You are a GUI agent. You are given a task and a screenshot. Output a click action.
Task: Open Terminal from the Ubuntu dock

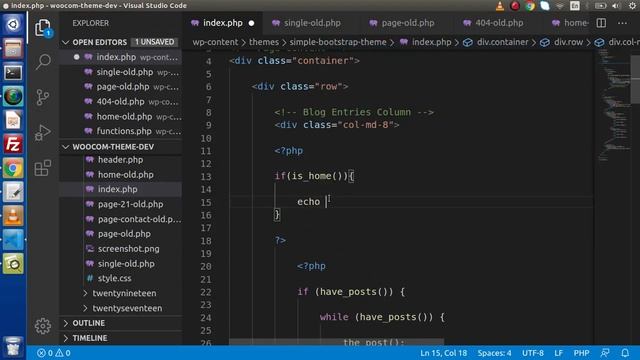pos(13,73)
